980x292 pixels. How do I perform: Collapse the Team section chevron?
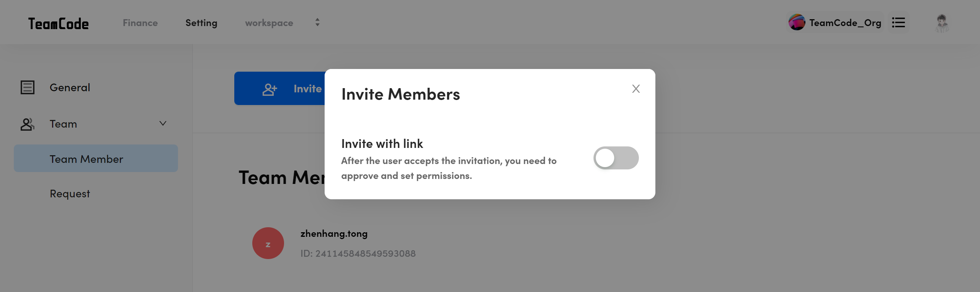click(x=163, y=123)
